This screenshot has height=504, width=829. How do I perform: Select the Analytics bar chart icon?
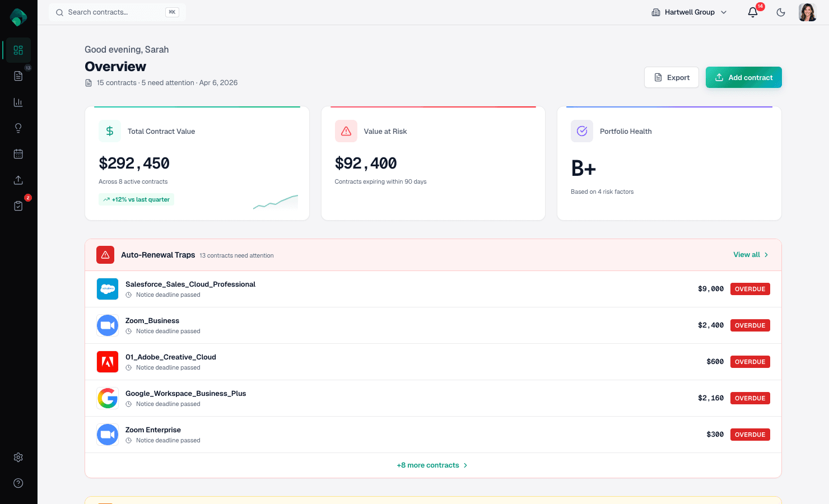(18, 102)
